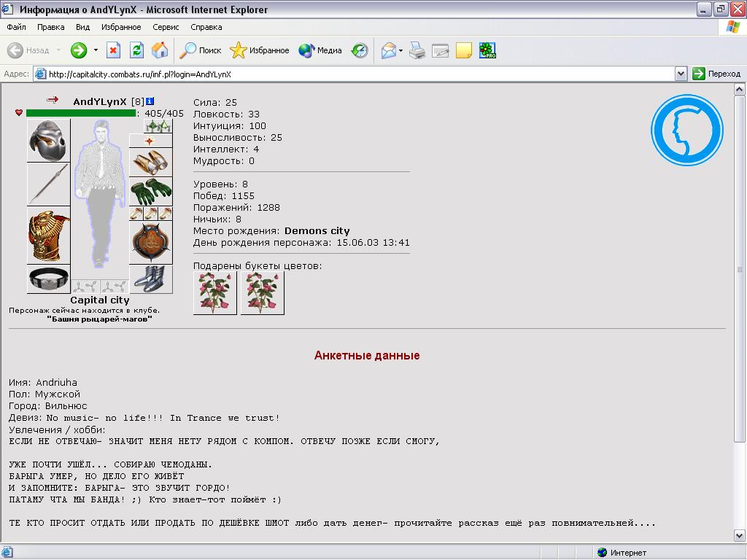Click the Edit page toolbar icon
747x560 pixels.
(440, 50)
